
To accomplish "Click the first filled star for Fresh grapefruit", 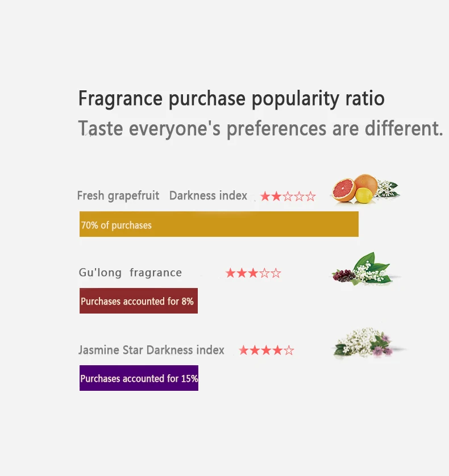I will (265, 197).
